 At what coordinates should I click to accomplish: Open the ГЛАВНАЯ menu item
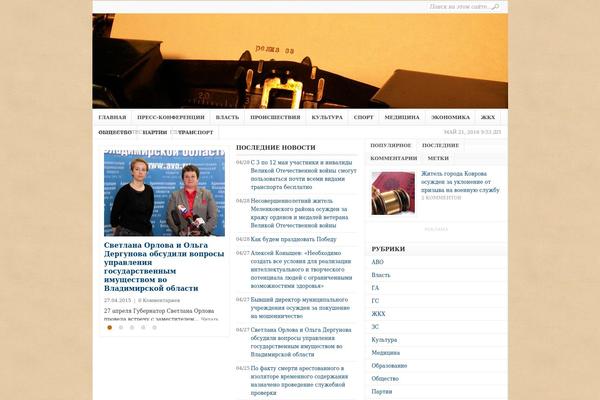(113, 117)
